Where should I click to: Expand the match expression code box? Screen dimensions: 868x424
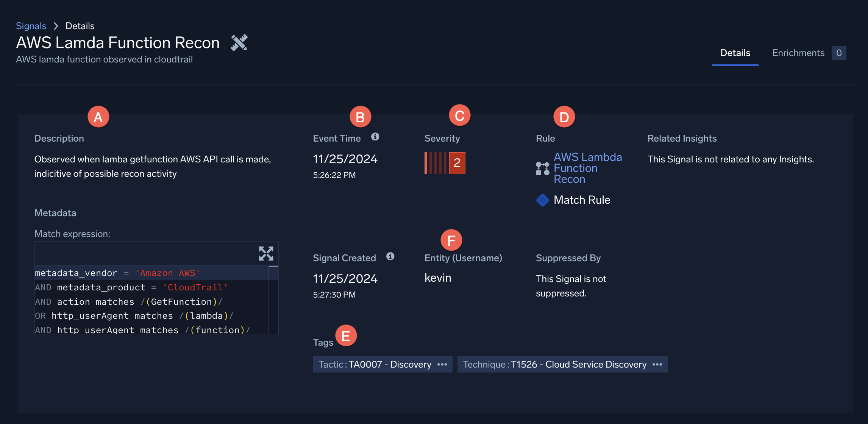click(x=266, y=253)
